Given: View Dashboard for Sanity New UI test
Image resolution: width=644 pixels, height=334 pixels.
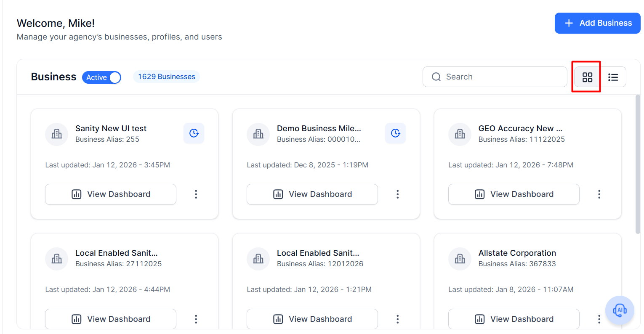Looking at the screenshot, I should [x=111, y=194].
